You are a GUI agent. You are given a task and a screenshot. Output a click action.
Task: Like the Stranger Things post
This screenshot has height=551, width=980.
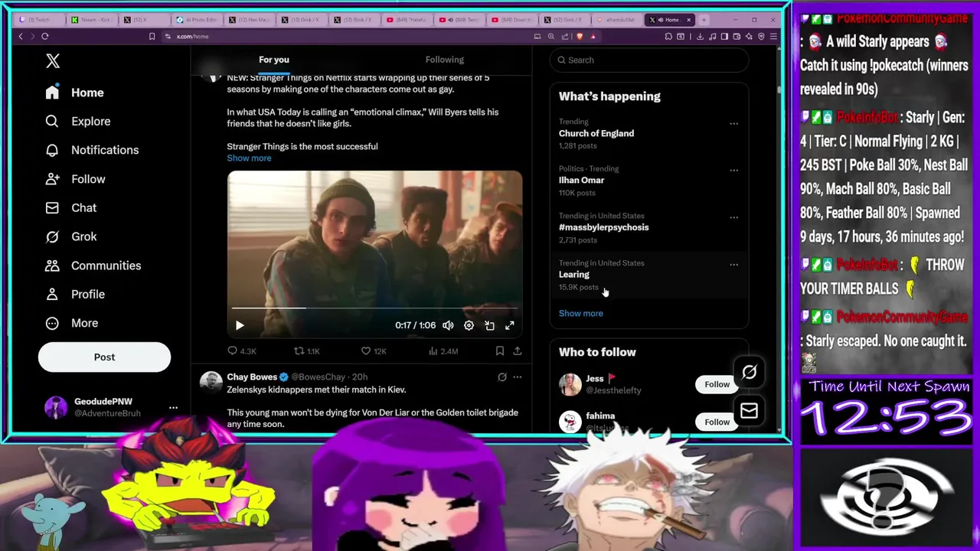coord(374,351)
